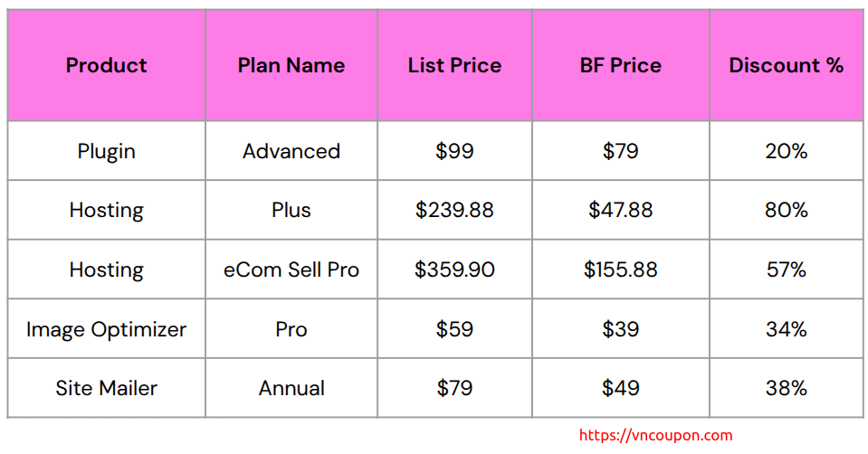This screenshot has height=454, width=868.
Task: Click the Image Optimizer product cell
Action: (107, 329)
